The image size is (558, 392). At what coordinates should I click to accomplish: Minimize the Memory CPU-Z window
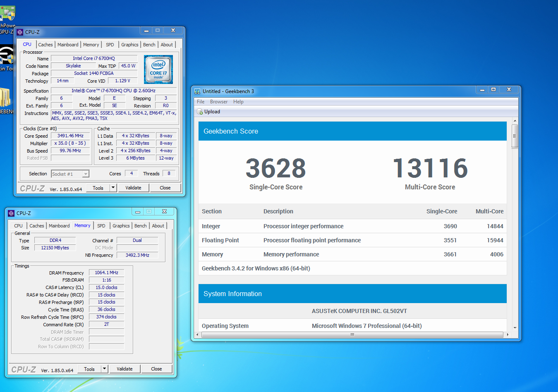click(137, 212)
